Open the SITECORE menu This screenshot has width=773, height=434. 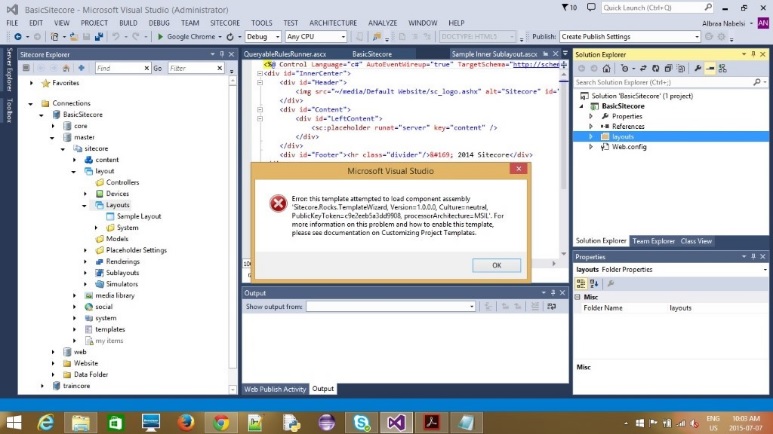click(x=225, y=23)
